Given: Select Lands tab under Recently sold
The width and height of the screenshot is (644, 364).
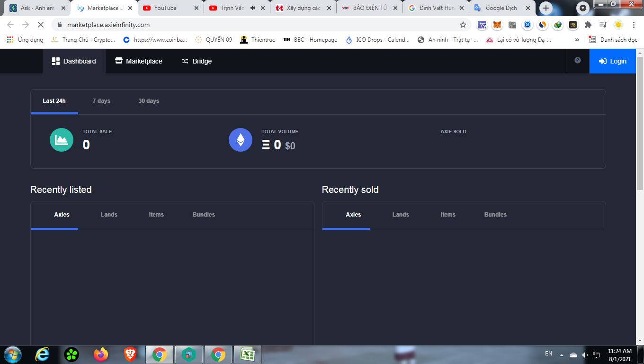Looking at the screenshot, I should pos(401,215).
